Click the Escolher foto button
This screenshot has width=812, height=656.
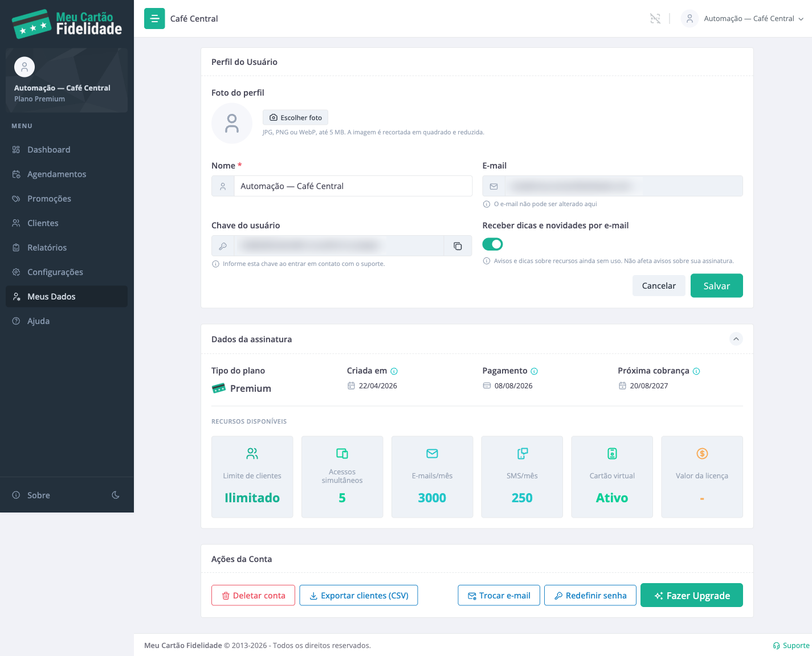(x=295, y=118)
